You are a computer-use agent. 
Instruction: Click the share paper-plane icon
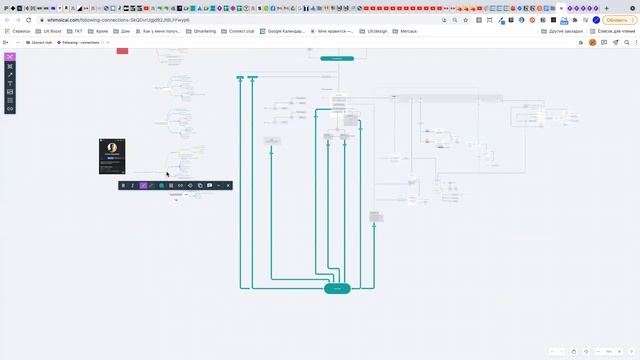616,42
